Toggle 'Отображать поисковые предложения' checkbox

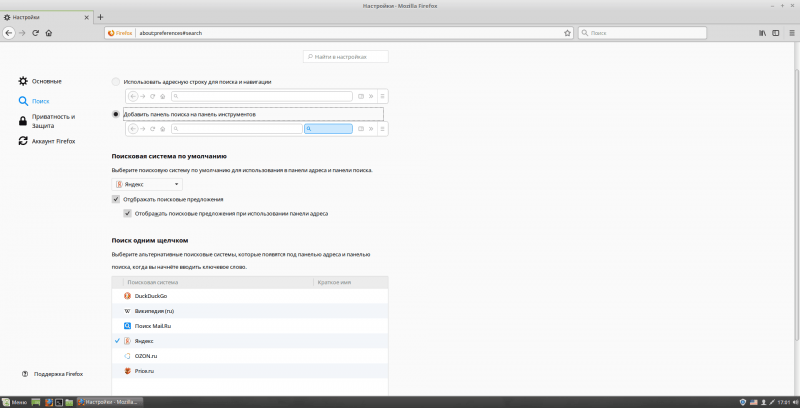(116, 199)
